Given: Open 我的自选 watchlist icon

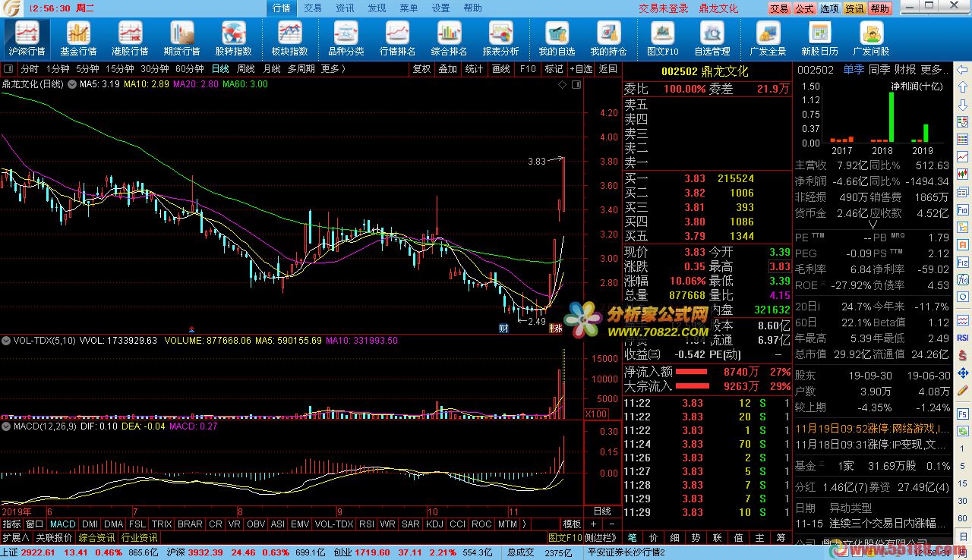Looking at the screenshot, I should [x=557, y=39].
